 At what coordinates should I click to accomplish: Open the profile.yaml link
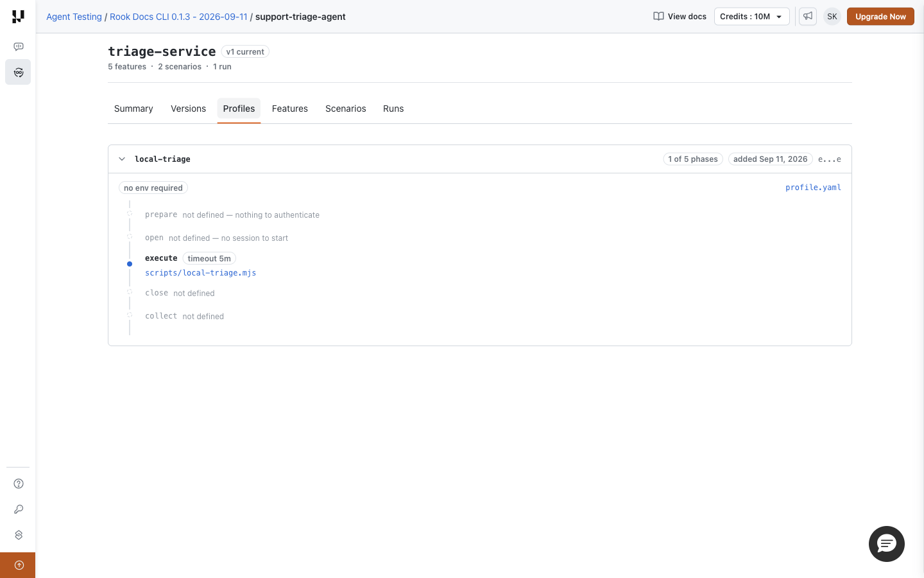813,188
